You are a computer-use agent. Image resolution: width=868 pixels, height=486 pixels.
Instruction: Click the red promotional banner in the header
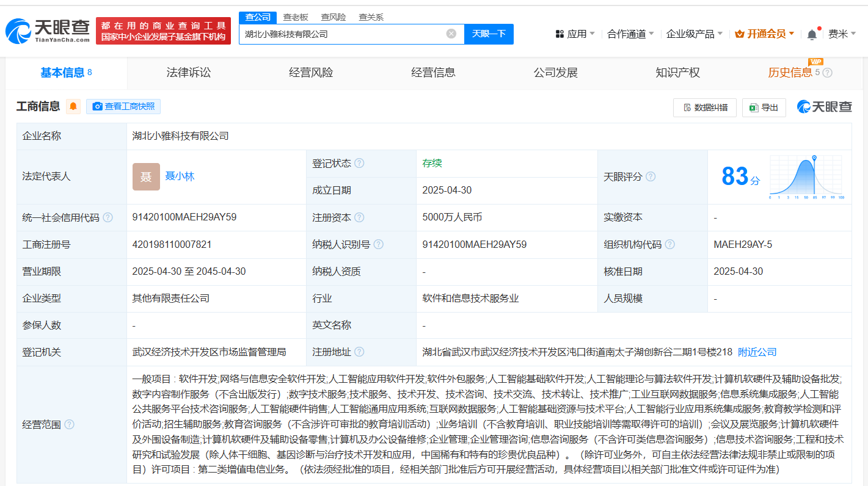pos(164,31)
